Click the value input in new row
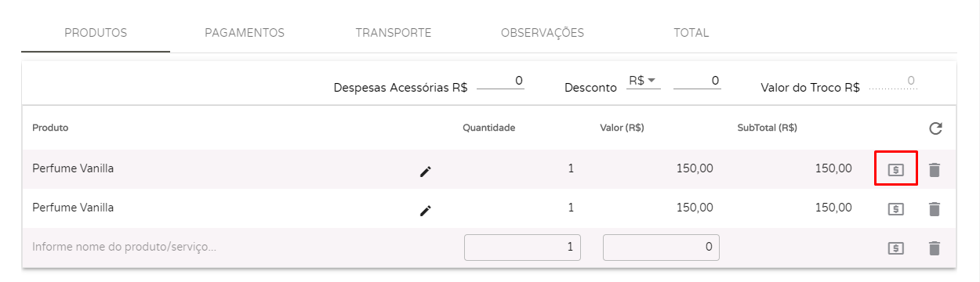This screenshot has height=282, width=980. point(661,247)
